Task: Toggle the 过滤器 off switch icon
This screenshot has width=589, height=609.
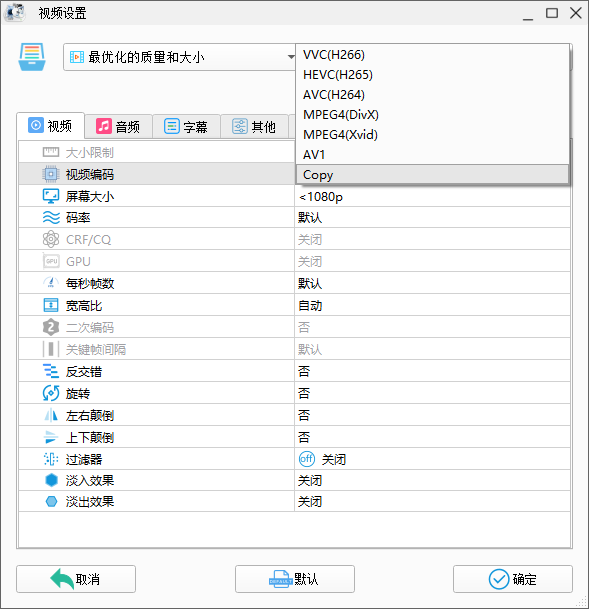Action: (x=307, y=459)
